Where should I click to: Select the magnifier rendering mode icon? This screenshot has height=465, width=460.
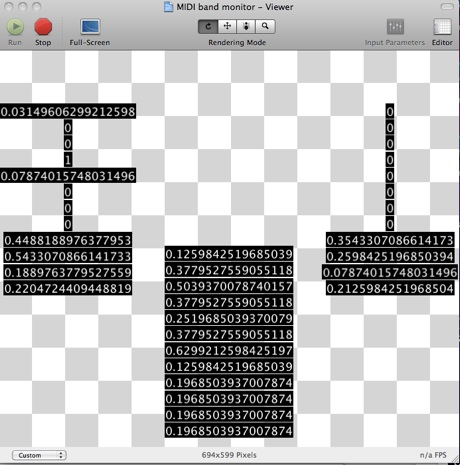265,26
